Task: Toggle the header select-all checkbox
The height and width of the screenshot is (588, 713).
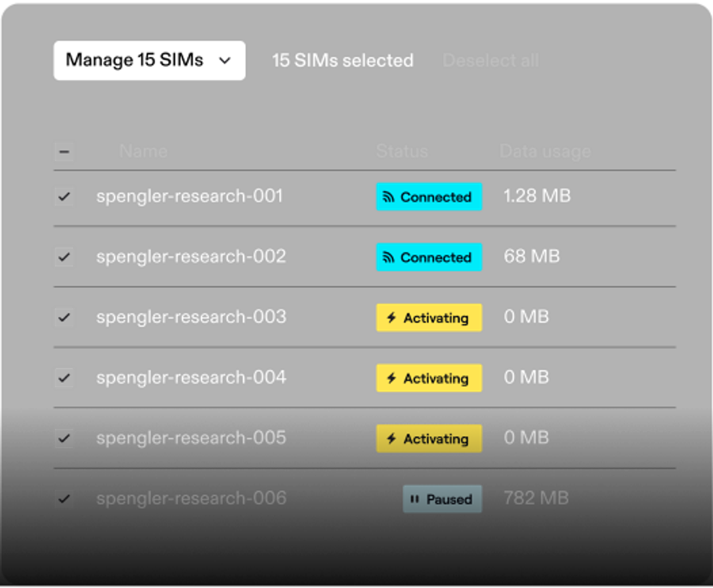Action: 64,152
